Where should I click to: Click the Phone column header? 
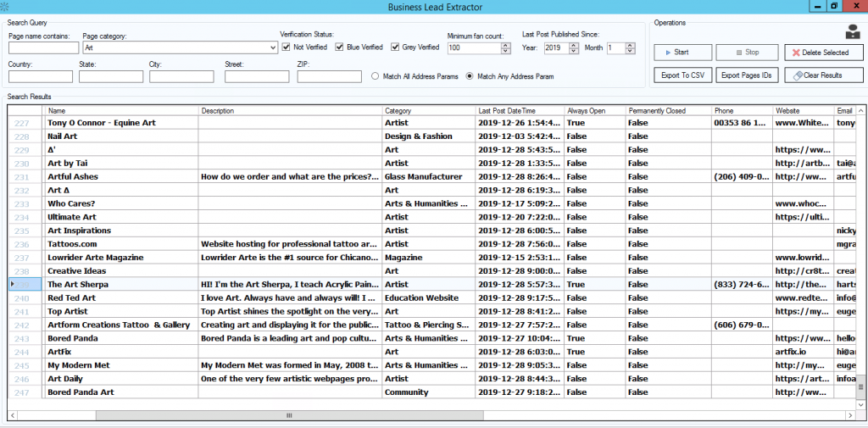click(x=743, y=111)
